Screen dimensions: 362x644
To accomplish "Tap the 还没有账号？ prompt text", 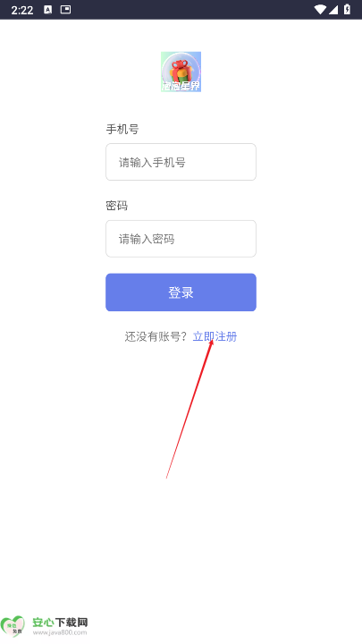I will pos(156,337).
